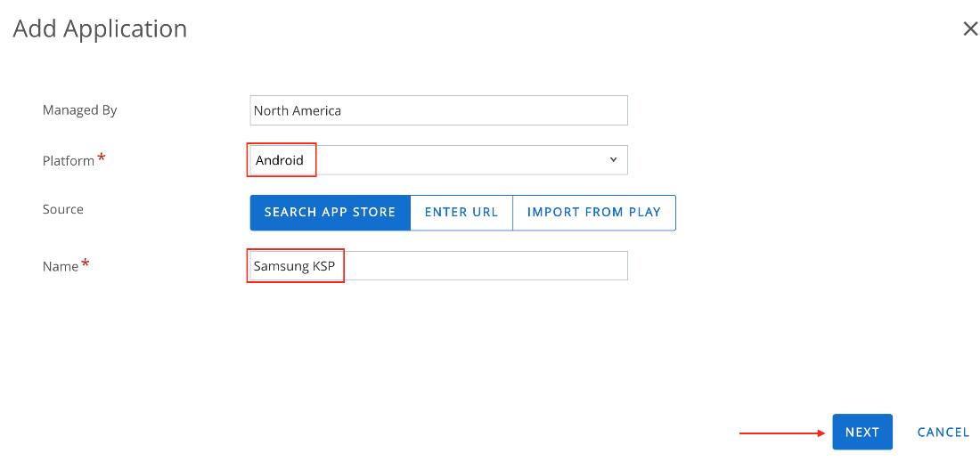
Task: Cancel adding the application
Action: [x=943, y=433]
